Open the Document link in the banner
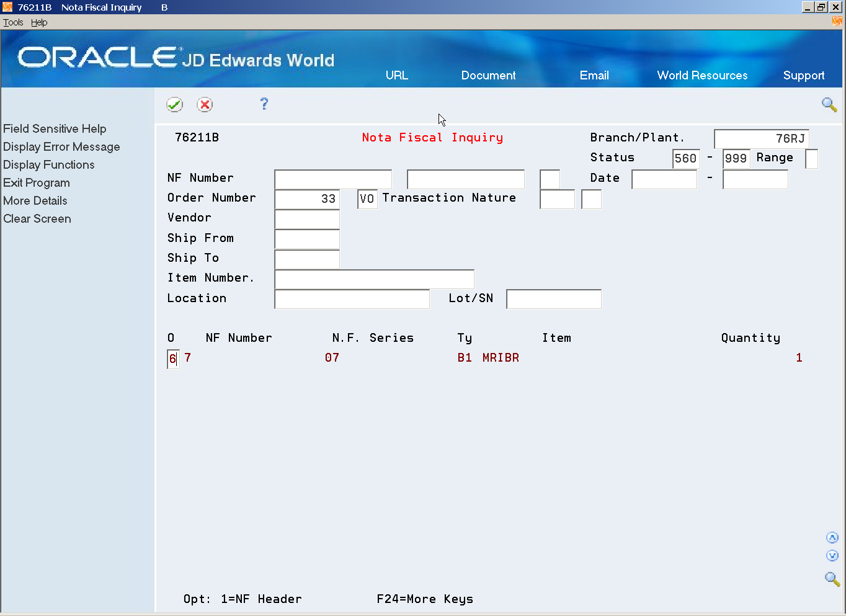 point(488,75)
